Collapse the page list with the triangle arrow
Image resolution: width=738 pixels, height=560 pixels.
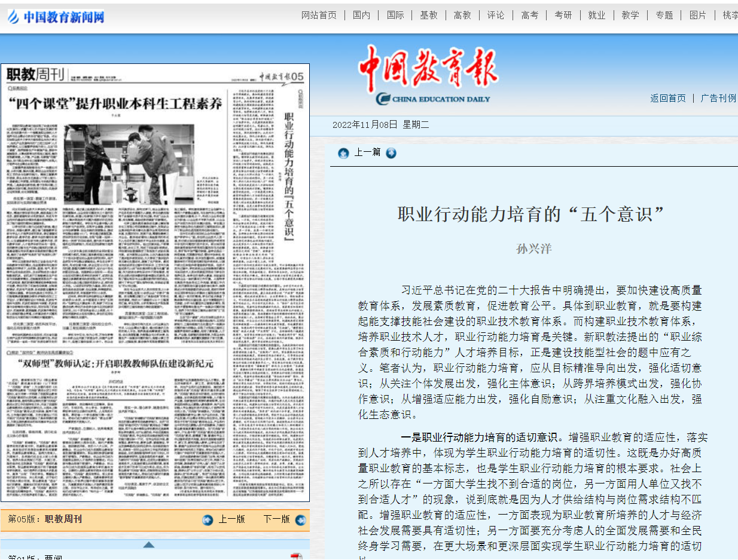(x=149, y=544)
